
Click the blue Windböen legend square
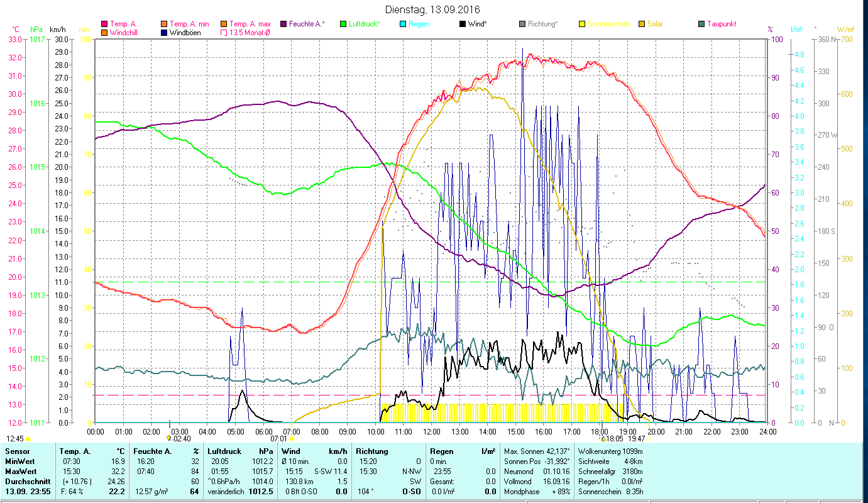pyautogui.click(x=165, y=33)
